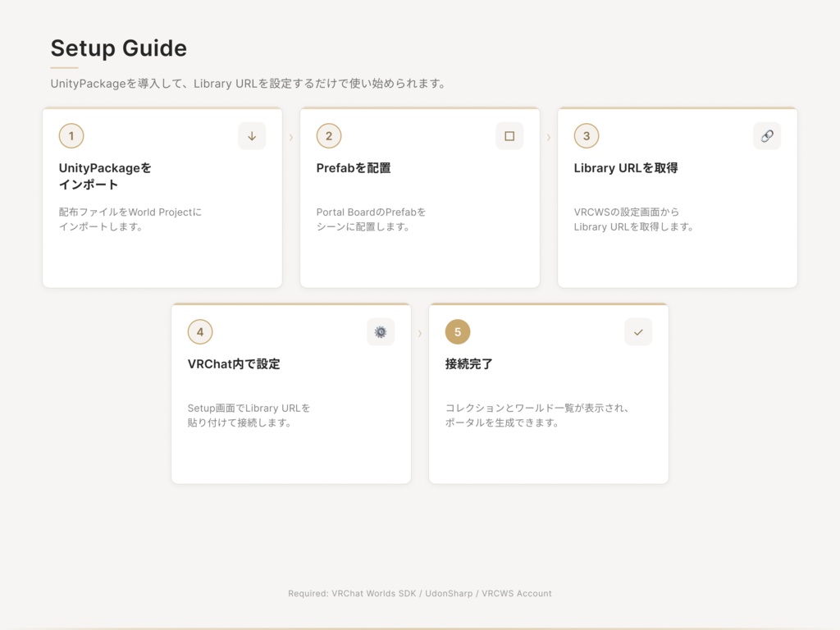
Task: Select the filled step 5 number circle
Action: click(458, 332)
